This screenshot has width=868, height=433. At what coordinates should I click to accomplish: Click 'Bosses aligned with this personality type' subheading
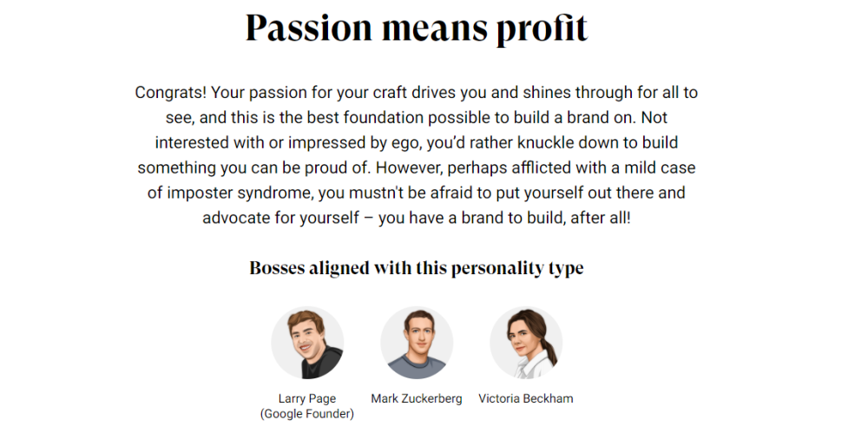(417, 268)
